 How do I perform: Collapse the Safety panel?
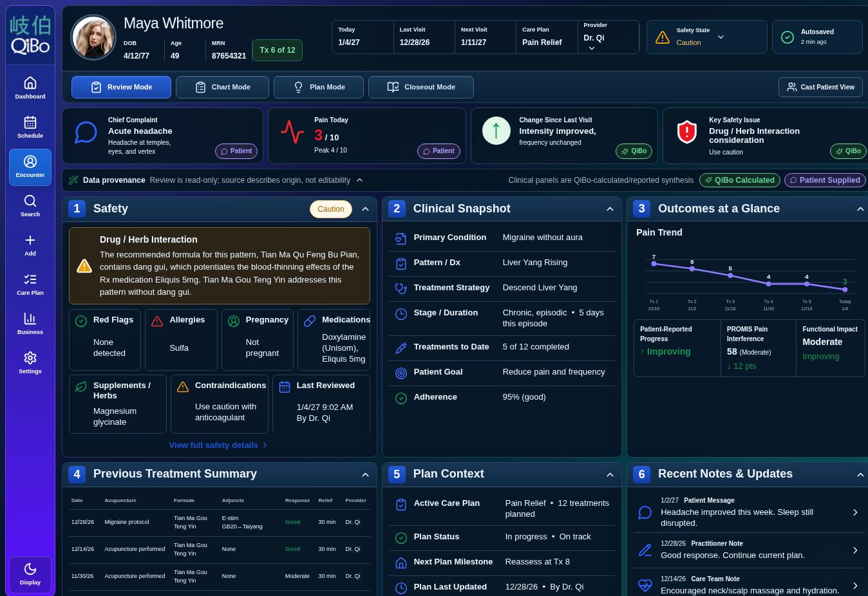point(365,209)
